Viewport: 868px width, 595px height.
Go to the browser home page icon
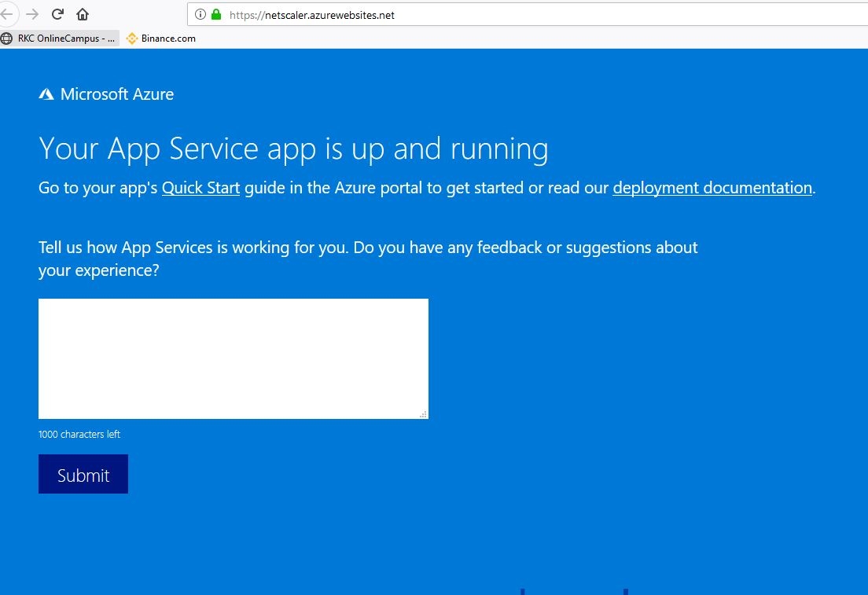tap(83, 14)
